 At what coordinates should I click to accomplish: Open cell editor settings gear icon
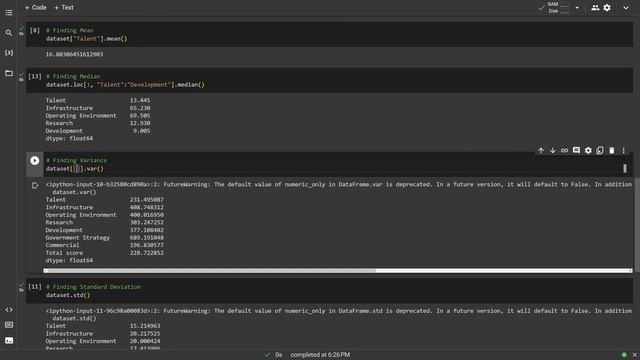coord(588,151)
